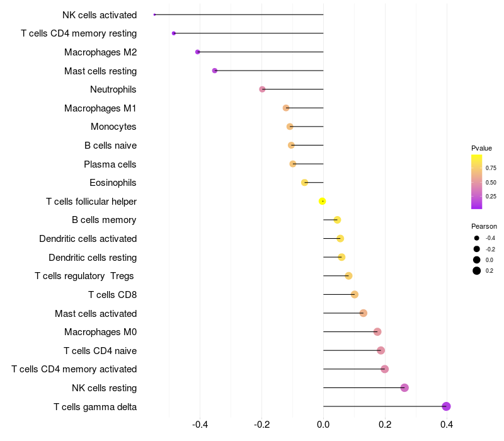The image size is (504, 441).
Task: Click the Pearson 0.2 legend circle
Action: 477,271
